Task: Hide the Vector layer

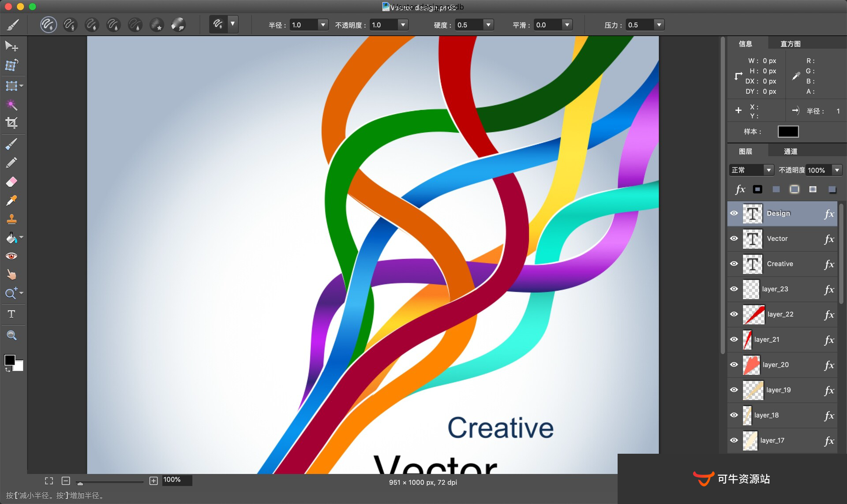Action: click(x=734, y=239)
